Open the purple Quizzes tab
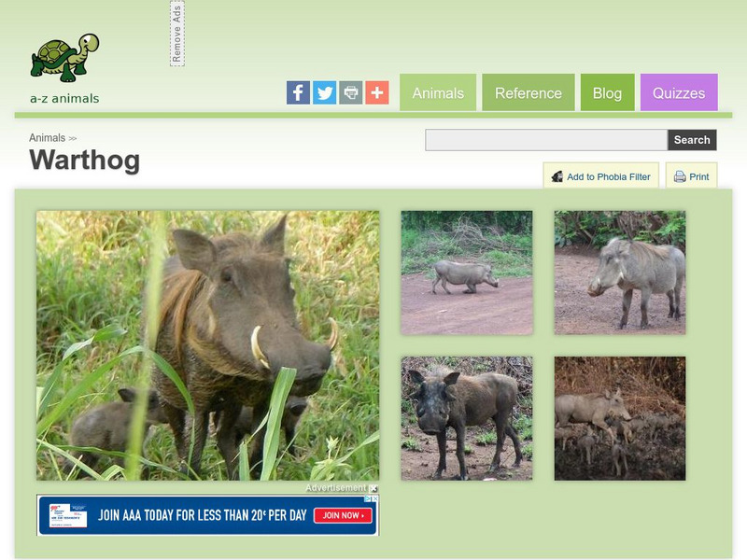This screenshot has height=560, width=747. click(679, 92)
